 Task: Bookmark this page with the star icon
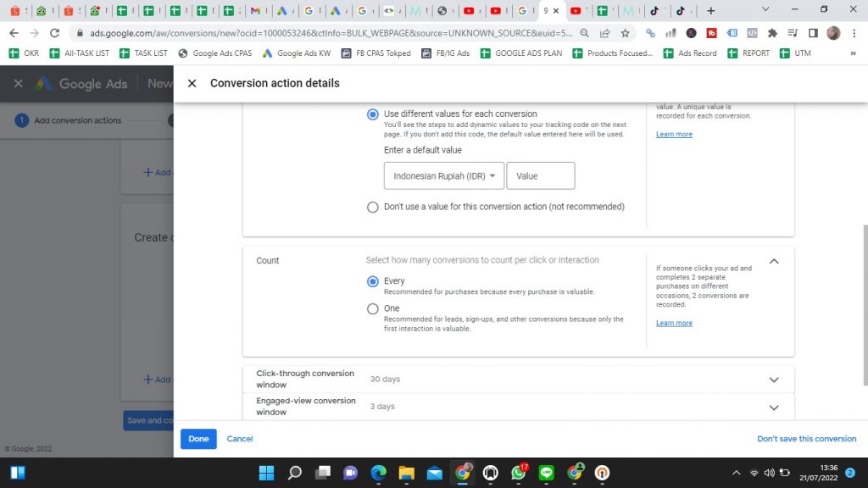[x=625, y=33]
